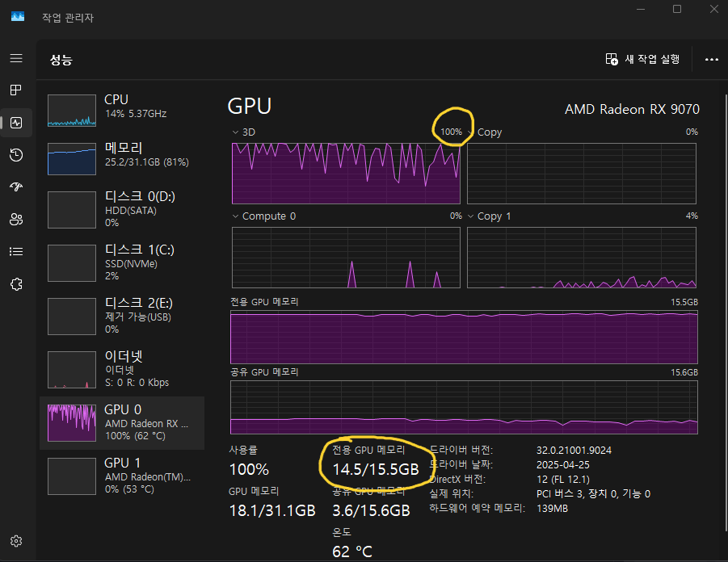The image size is (728, 562).
Task: Click DirectX version 12 (FL 12.1)
Action: (562, 480)
